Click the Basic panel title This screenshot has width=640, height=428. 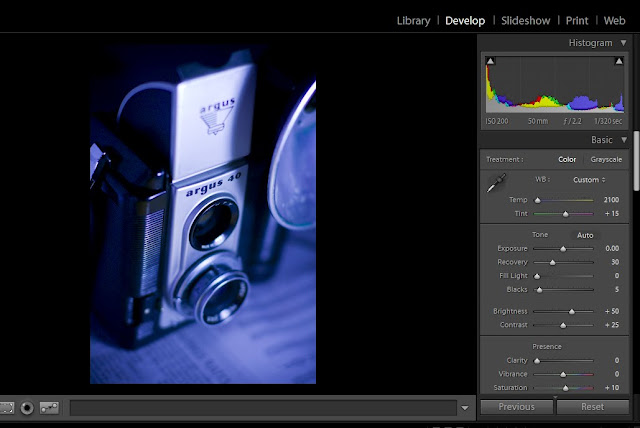(x=602, y=140)
